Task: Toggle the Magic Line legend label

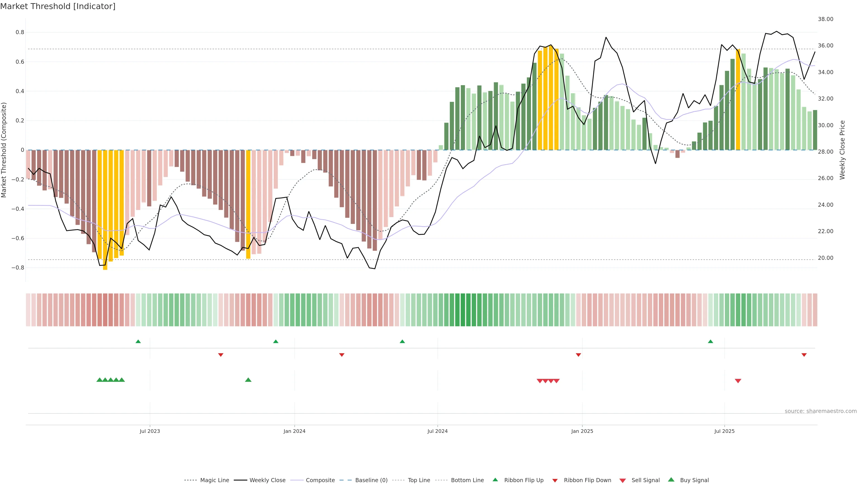Action: coord(214,480)
